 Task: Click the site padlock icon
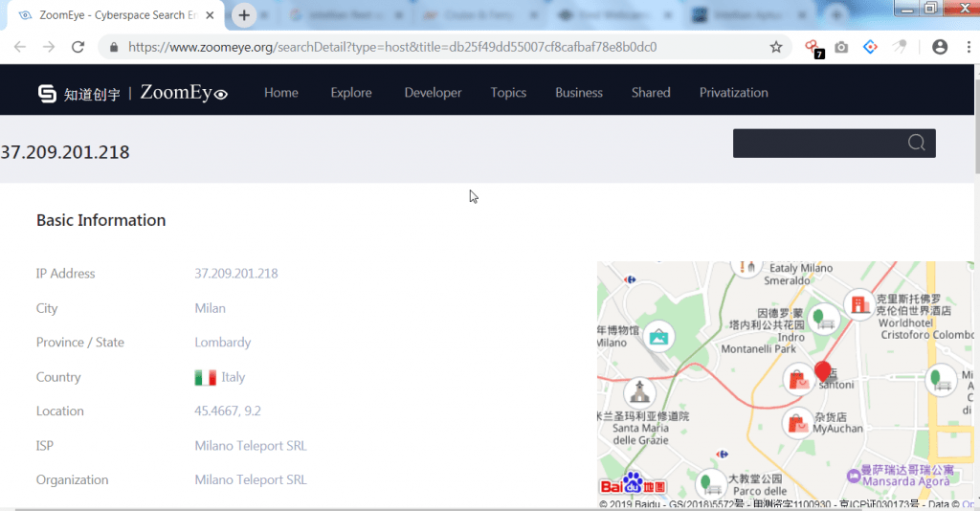pyautogui.click(x=114, y=47)
